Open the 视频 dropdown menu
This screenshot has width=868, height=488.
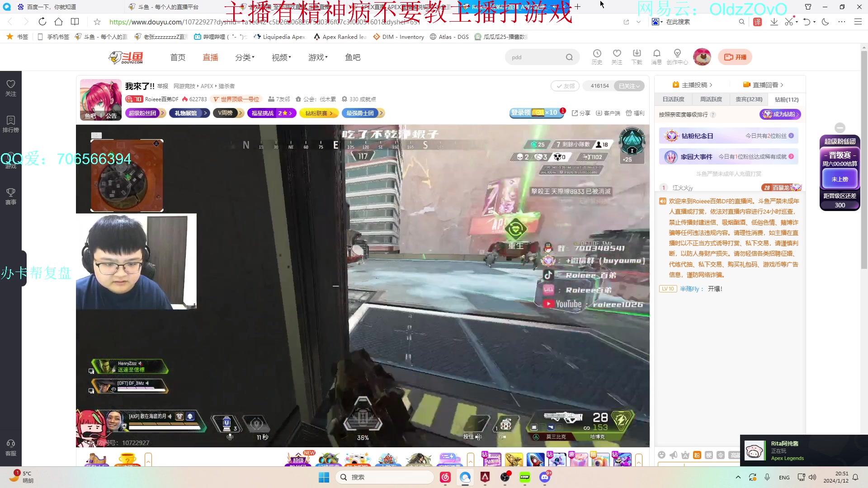(281, 57)
